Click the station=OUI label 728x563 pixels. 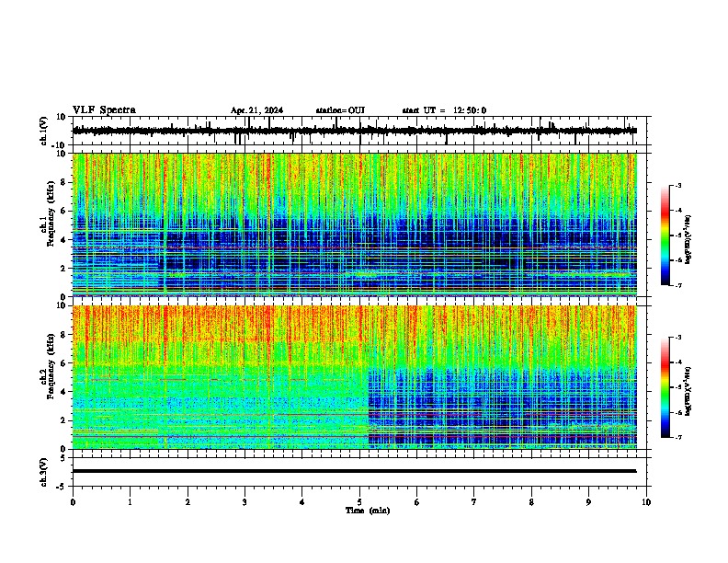340,110
